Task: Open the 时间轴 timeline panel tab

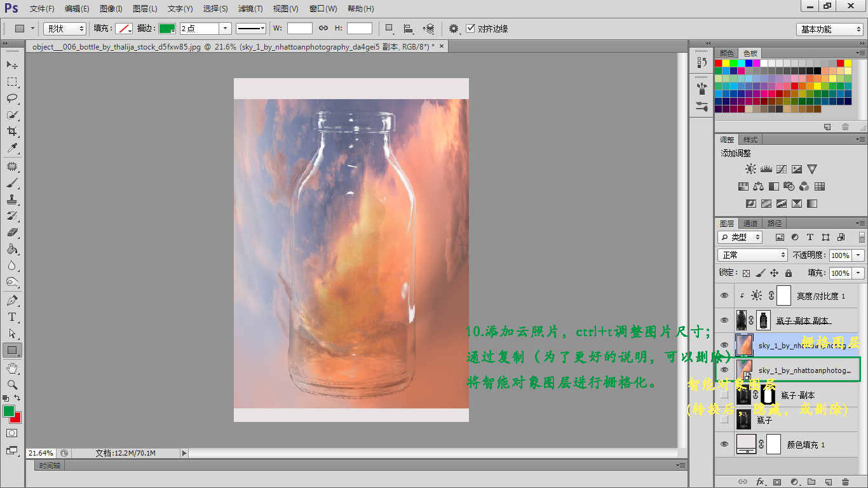Action: tap(49, 466)
